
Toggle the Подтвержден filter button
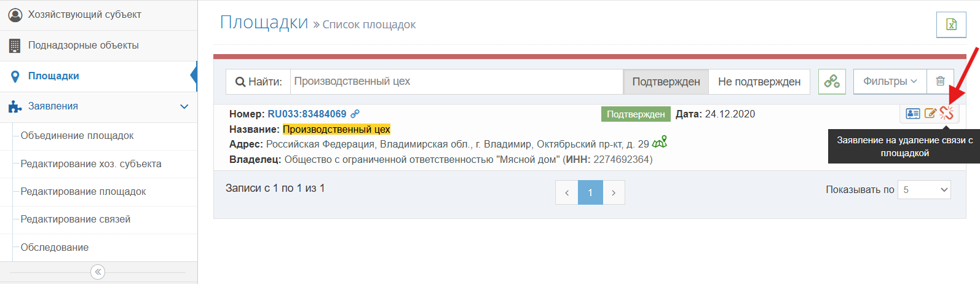[666, 82]
